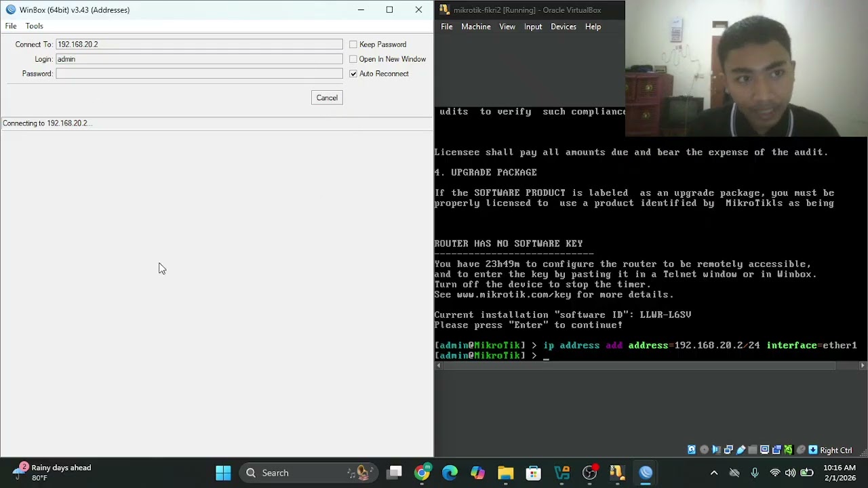Click the empty Password field

pyautogui.click(x=199, y=73)
